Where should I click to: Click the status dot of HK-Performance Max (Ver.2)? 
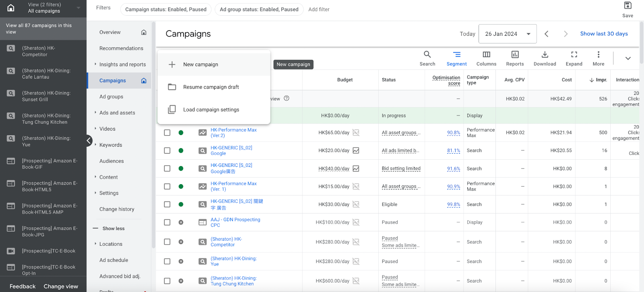181,132
